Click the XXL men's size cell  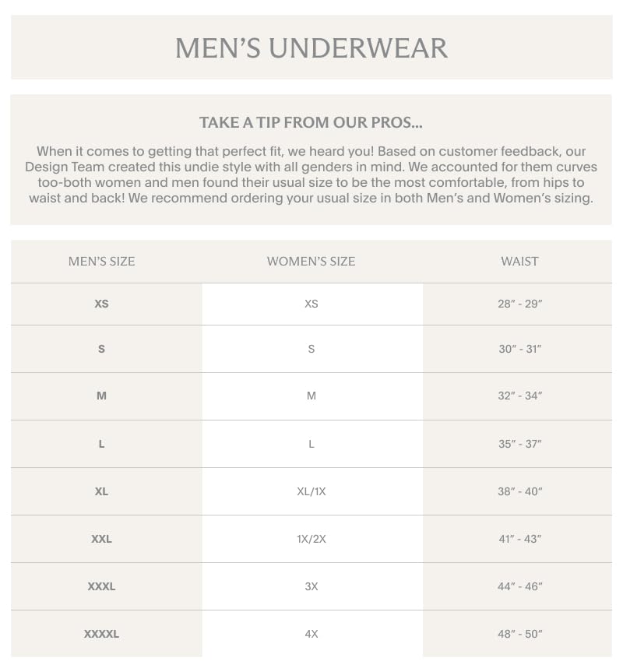click(x=102, y=539)
